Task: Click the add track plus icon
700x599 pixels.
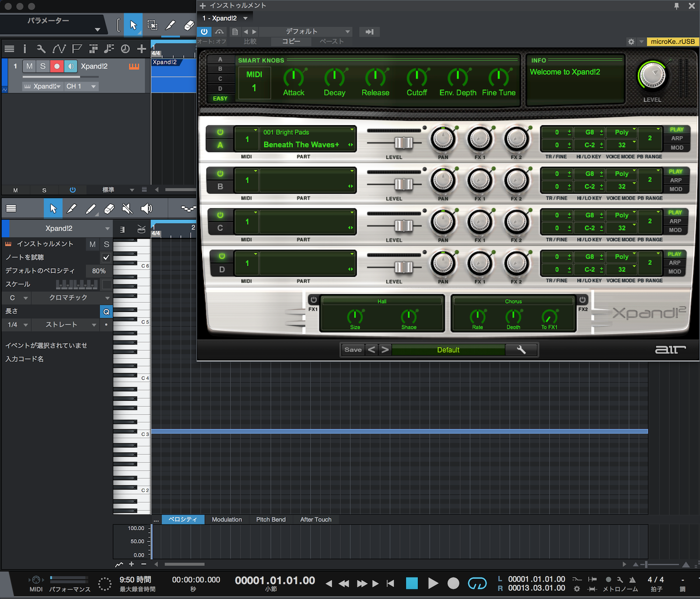Action: pyautogui.click(x=141, y=49)
